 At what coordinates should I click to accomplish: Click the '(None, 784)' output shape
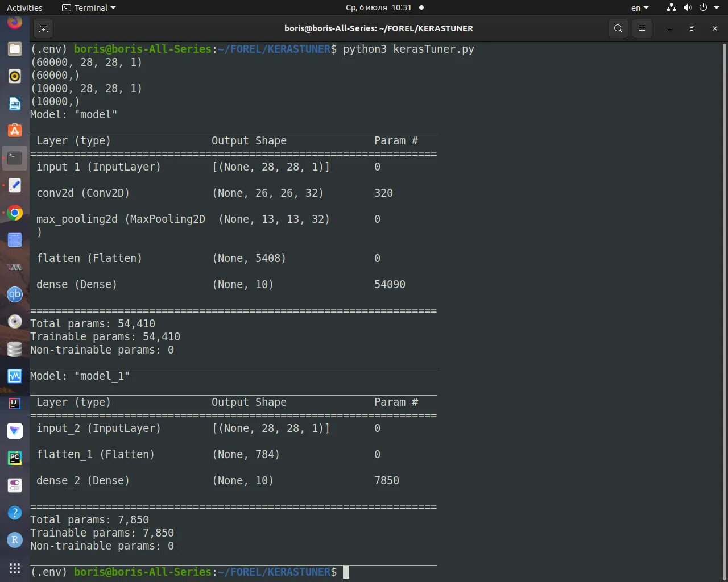[x=246, y=454]
